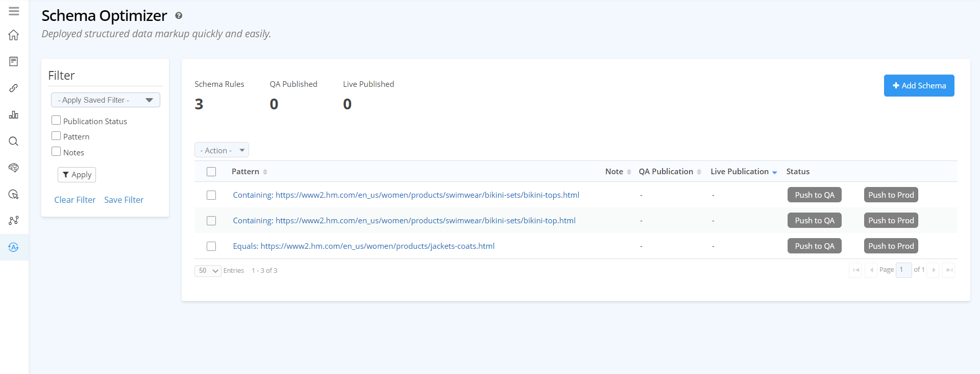This screenshot has width=980, height=374.
Task: Select the jackets-coats.html row checkbox
Action: (x=211, y=246)
